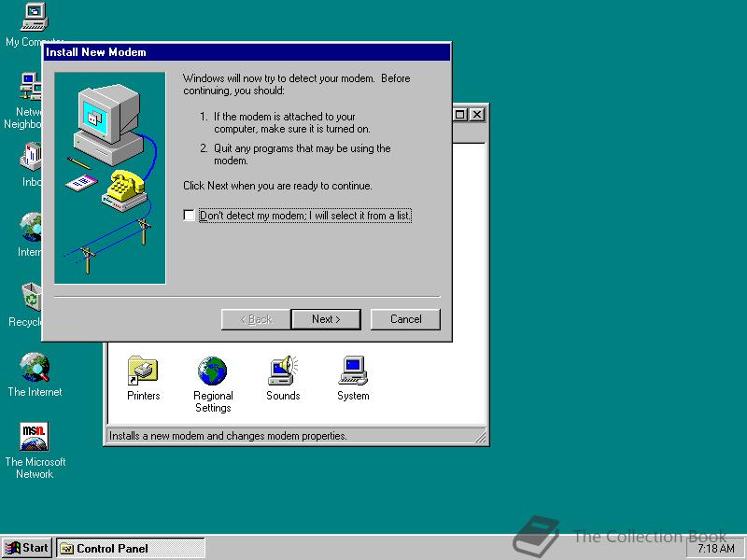Open the Sounds icon in Control Panel

(283, 371)
